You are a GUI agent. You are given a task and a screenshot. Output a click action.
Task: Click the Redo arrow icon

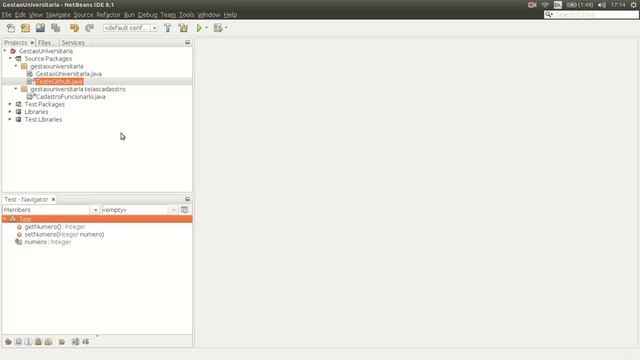pos(89,28)
